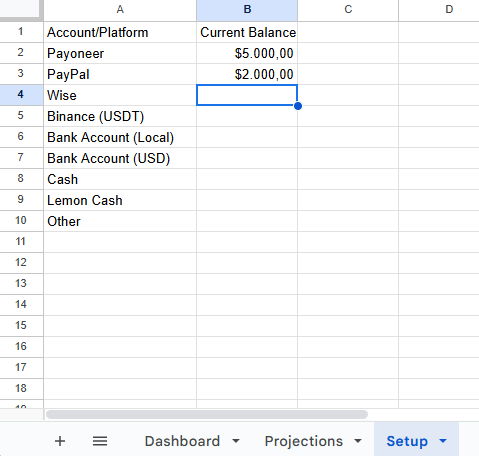Select balance cell next to Other
Screen dimensions: 479x456
(x=247, y=221)
